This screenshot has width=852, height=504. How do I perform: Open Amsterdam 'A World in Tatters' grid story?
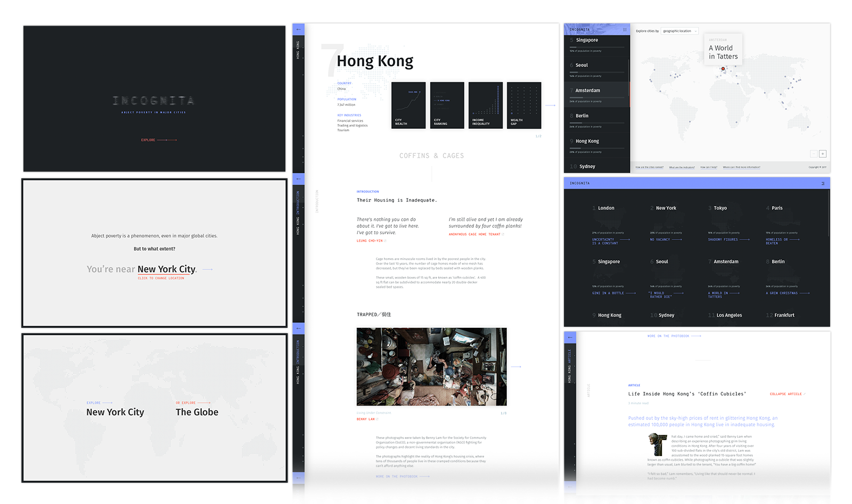pyautogui.click(x=724, y=295)
